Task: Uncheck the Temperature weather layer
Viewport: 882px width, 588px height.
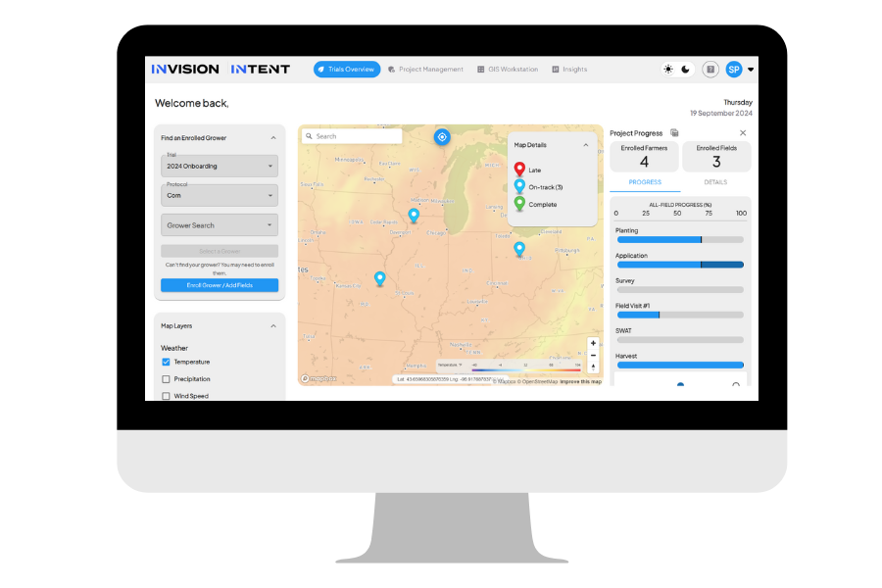Action: (x=167, y=363)
